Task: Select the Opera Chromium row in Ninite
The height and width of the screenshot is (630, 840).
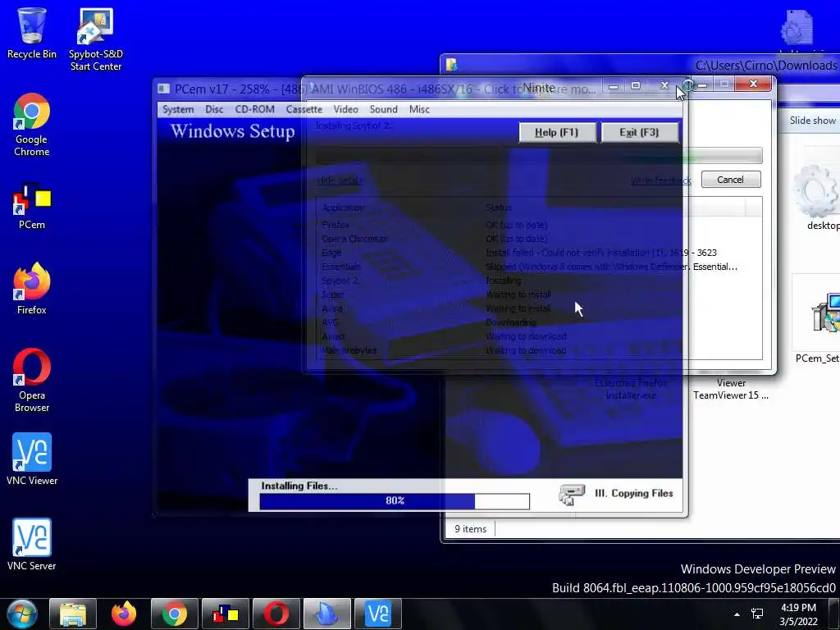Action: coord(538,239)
